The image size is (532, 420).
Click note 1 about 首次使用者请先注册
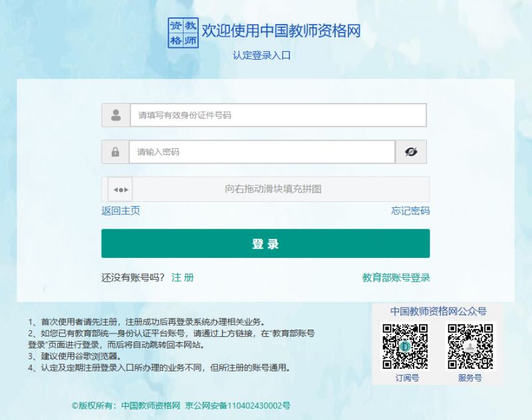(147, 322)
